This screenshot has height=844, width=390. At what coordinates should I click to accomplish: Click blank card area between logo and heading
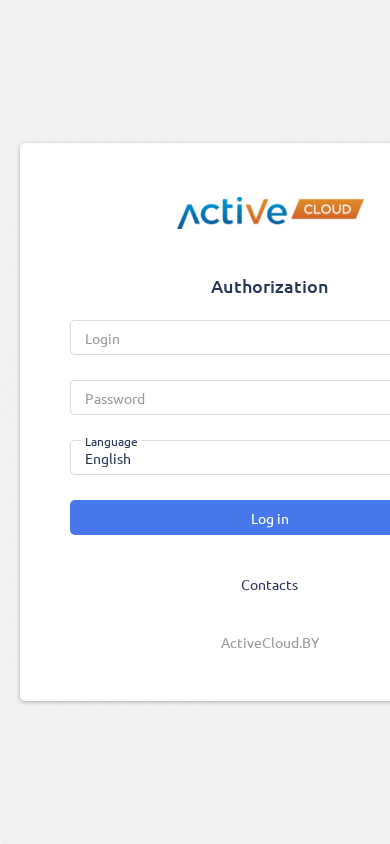[x=269, y=253]
